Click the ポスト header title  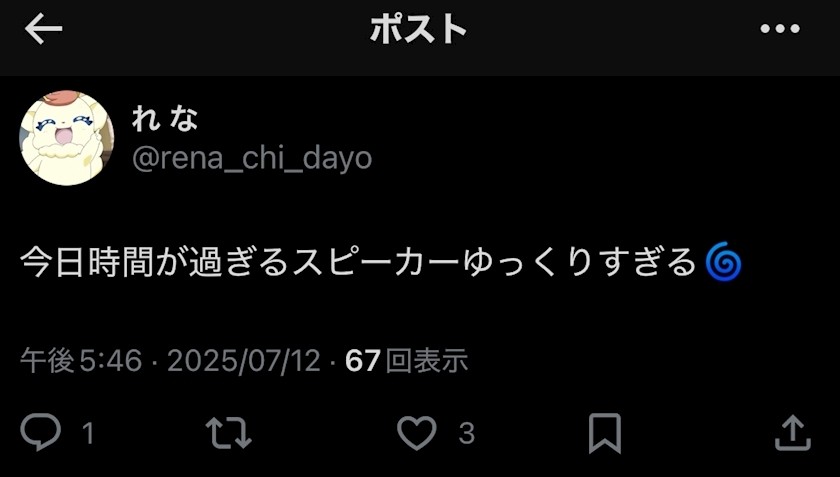418,29
